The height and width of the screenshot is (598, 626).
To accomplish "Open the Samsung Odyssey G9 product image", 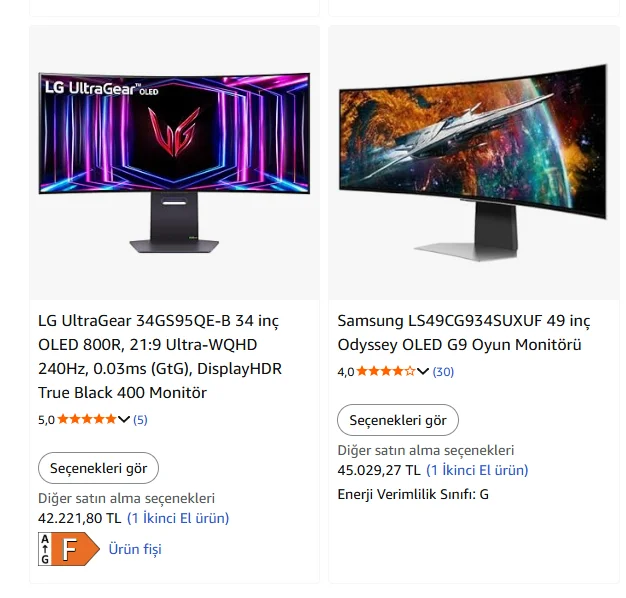I will [x=473, y=162].
